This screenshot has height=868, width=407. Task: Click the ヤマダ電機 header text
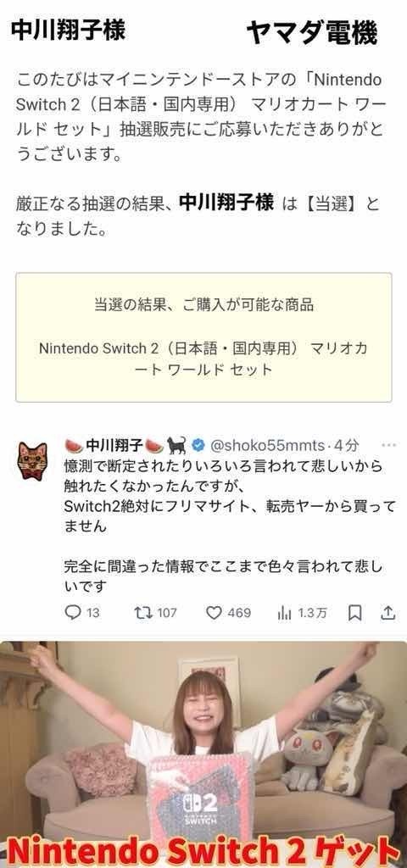[x=312, y=33]
